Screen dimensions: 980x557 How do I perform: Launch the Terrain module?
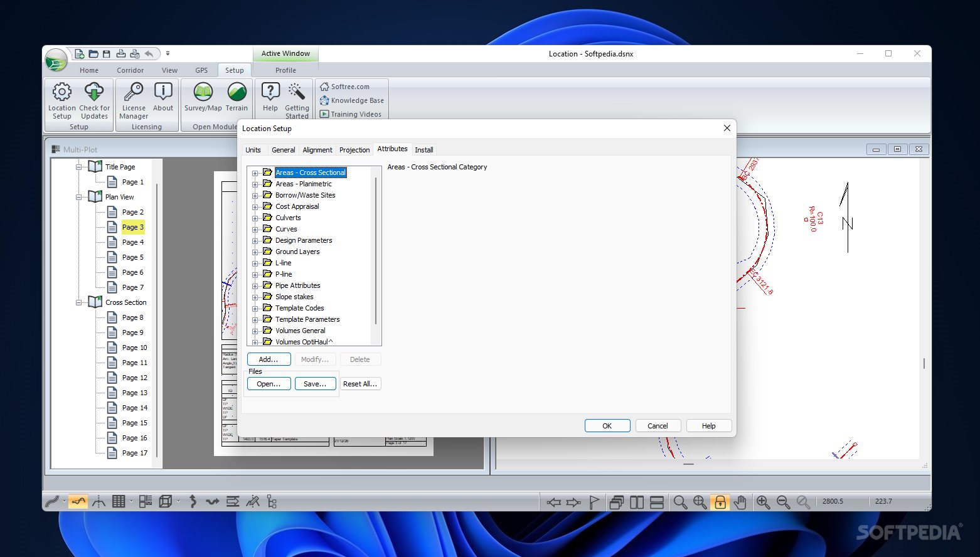pyautogui.click(x=237, y=97)
